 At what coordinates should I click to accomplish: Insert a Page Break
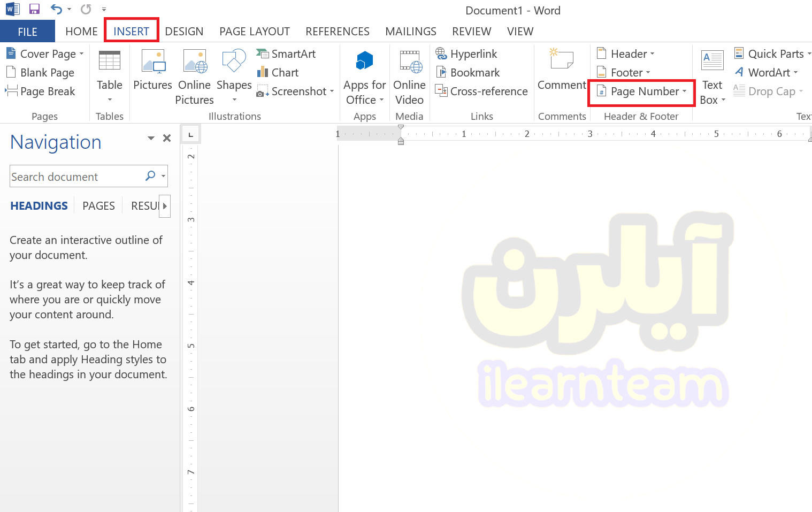click(41, 91)
